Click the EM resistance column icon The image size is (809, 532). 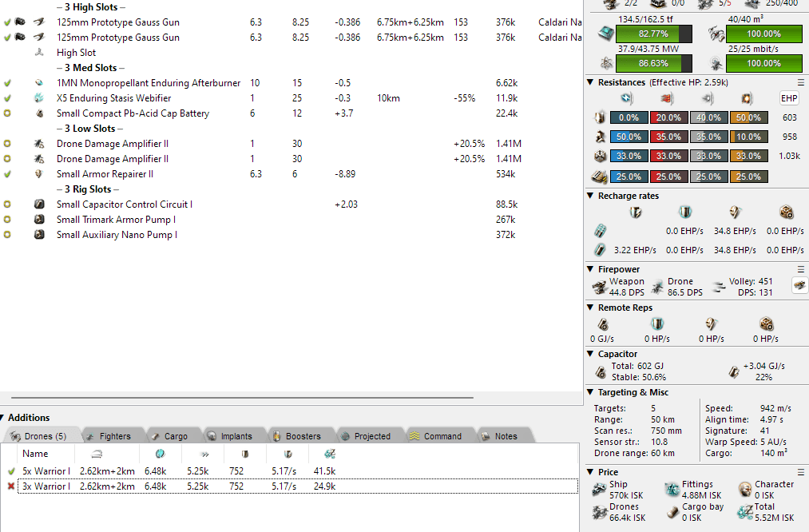[x=627, y=98]
